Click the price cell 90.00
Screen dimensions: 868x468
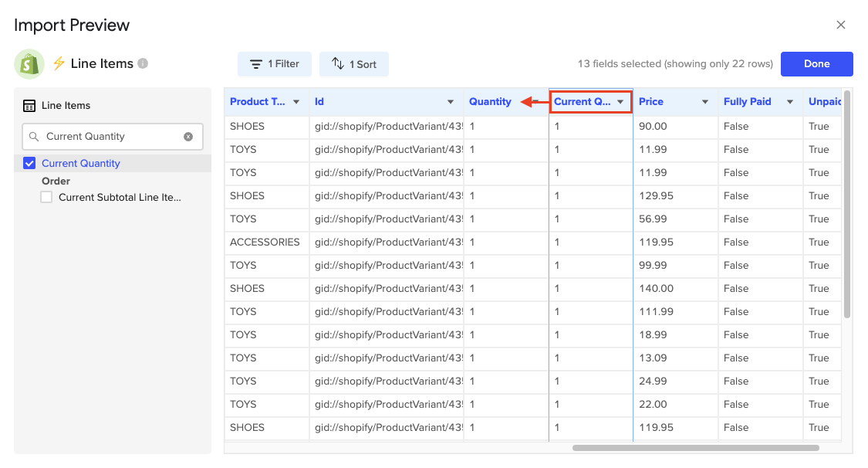pyautogui.click(x=675, y=127)
